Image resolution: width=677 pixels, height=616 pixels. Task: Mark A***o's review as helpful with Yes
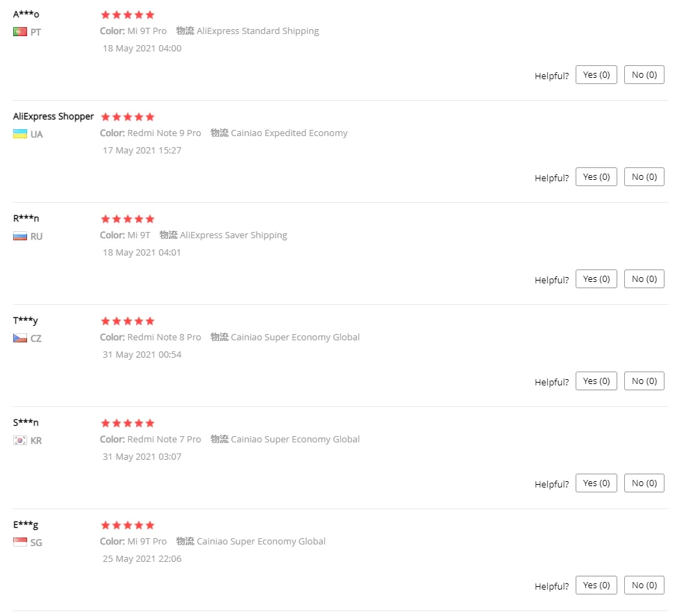(x=596, y=75)
